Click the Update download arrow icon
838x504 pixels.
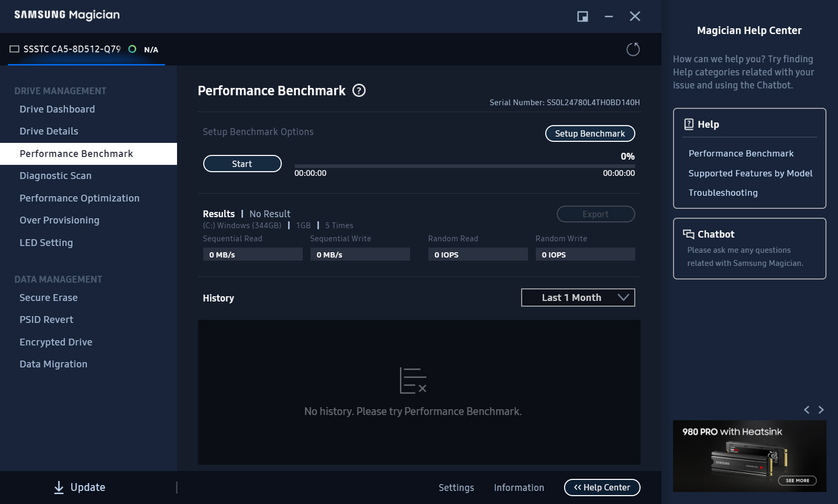click(x=59, y=487)
